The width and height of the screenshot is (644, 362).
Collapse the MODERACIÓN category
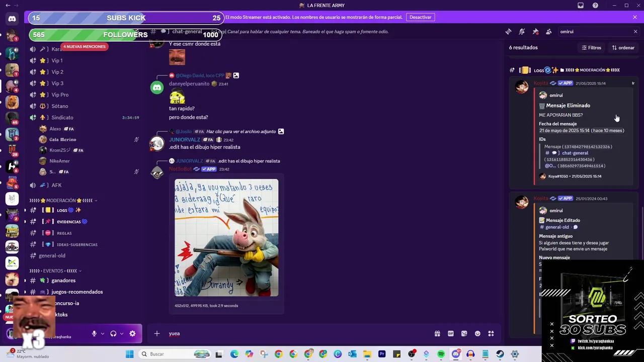coord(63,201)
